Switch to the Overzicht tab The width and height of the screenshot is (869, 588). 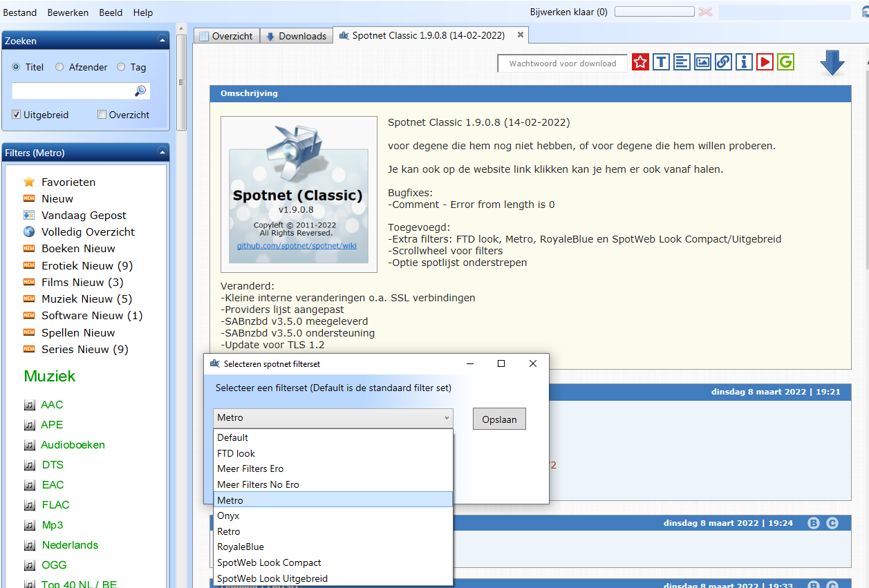point(226,36)
